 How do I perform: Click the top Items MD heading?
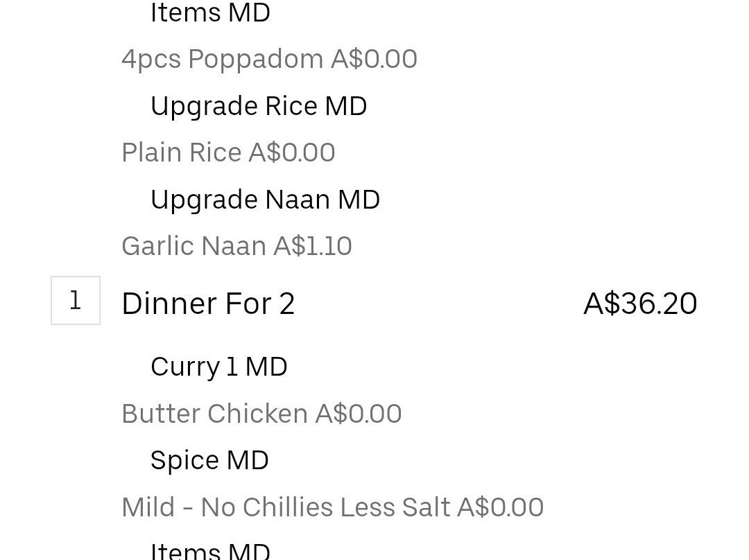pyautogui.click(x=210, y=12)
